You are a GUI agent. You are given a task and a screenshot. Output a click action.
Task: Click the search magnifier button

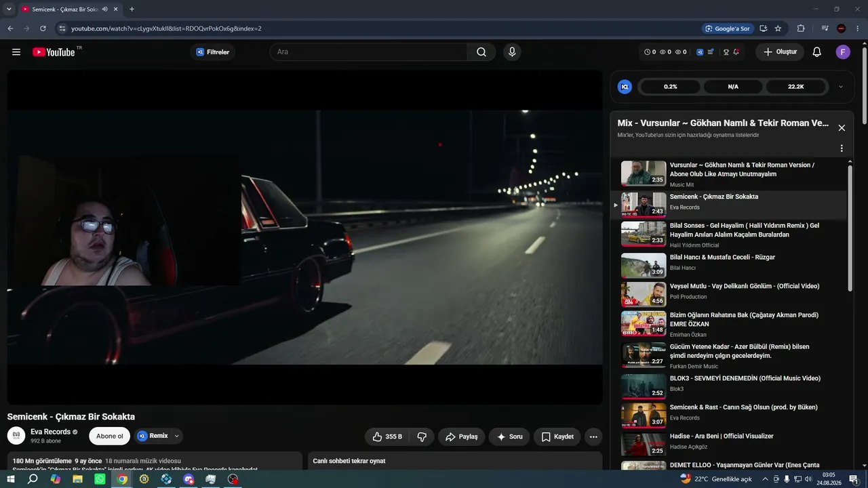pos(481,52)
